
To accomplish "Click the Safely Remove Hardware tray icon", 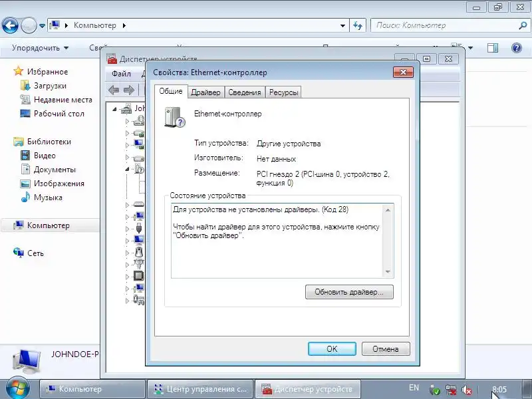I will coord(435,390).
